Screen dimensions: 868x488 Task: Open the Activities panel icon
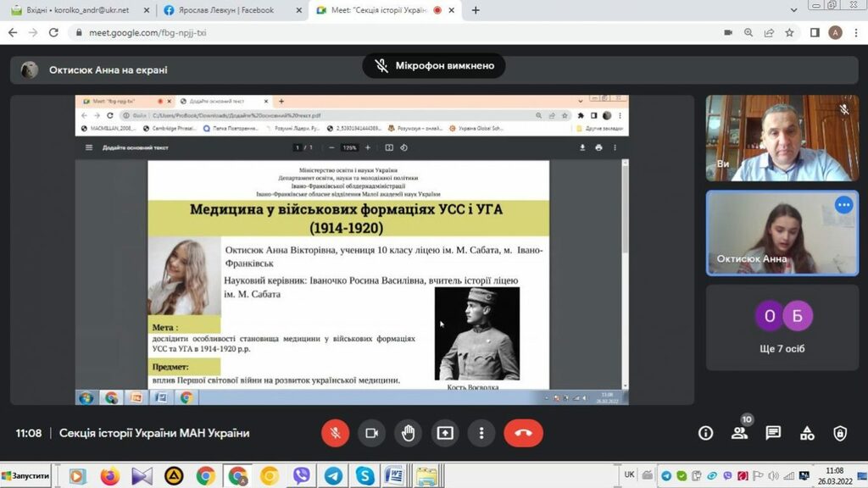806,433
